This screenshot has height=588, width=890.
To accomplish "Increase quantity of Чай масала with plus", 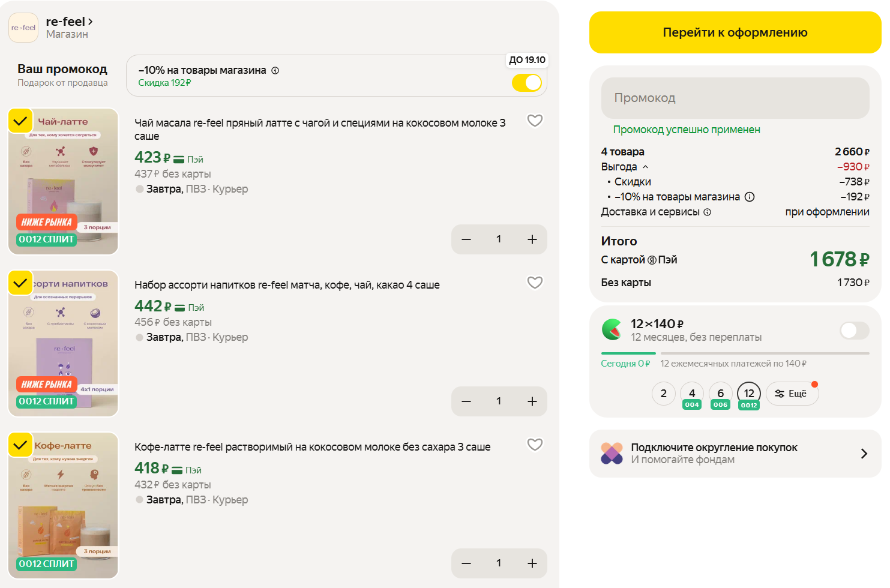I will tap(532, 239).
